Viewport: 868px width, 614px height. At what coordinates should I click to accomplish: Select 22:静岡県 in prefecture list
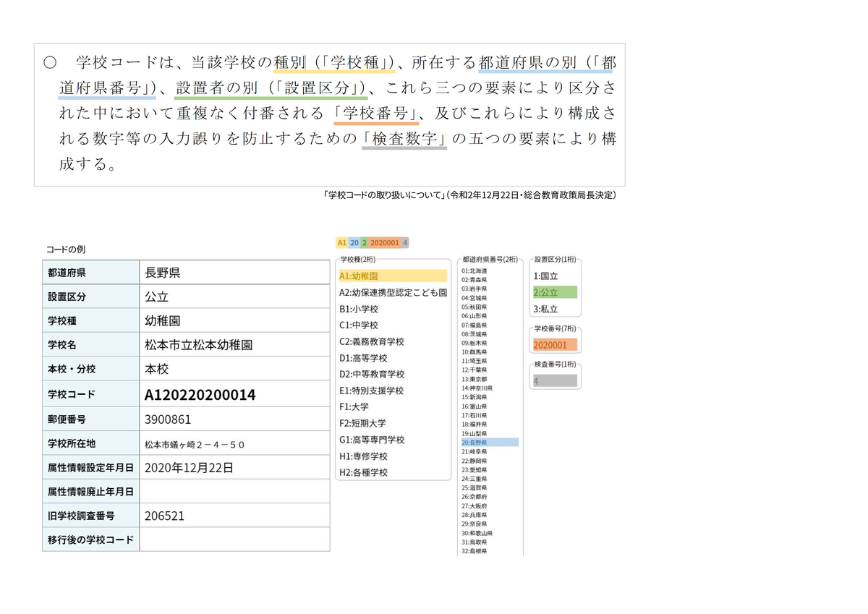click(x=474, y=460)
